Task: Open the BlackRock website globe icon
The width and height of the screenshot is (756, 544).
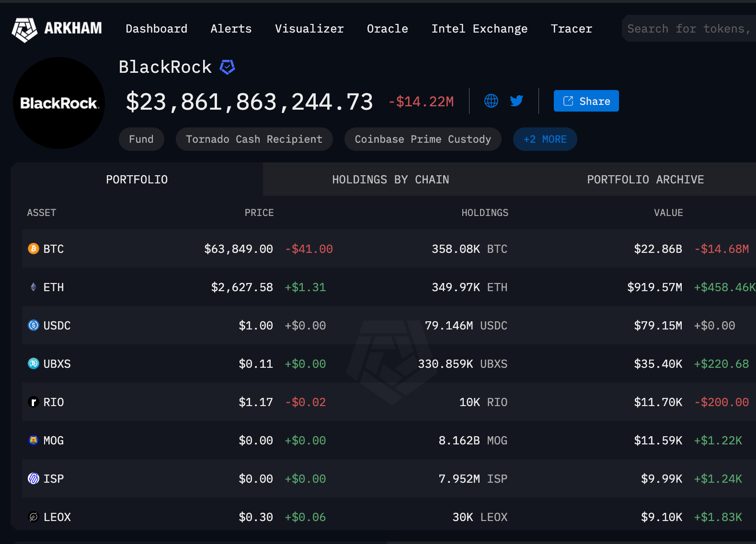Action: coord(491,101)
